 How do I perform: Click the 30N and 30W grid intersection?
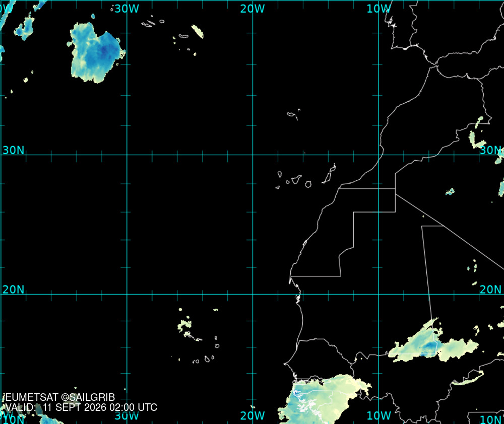(x=127, y=155)
